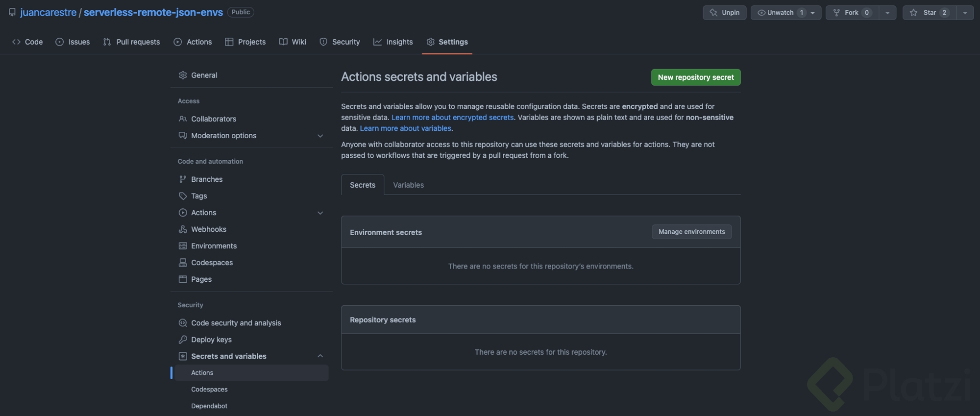
Task: Open the Fork dropdown arrow
Action: pos(887,13)
